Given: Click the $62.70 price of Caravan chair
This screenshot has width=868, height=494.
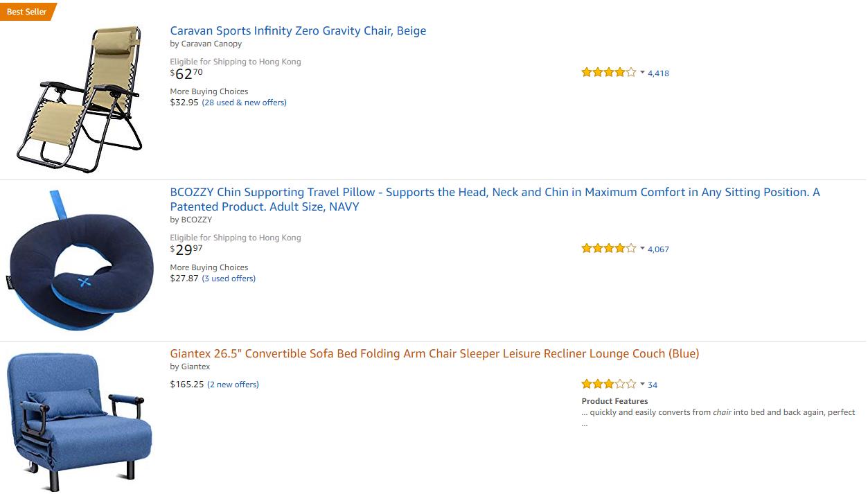Looking at the screenshot, I should tap(186, 73).
